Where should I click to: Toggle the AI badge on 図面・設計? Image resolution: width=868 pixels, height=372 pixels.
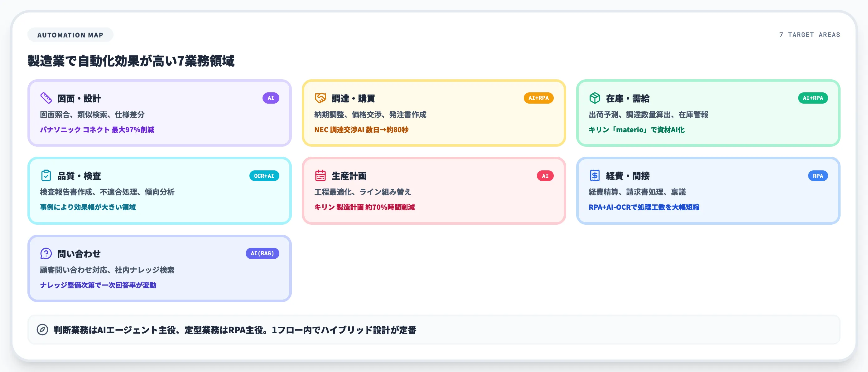click(271, 98)
